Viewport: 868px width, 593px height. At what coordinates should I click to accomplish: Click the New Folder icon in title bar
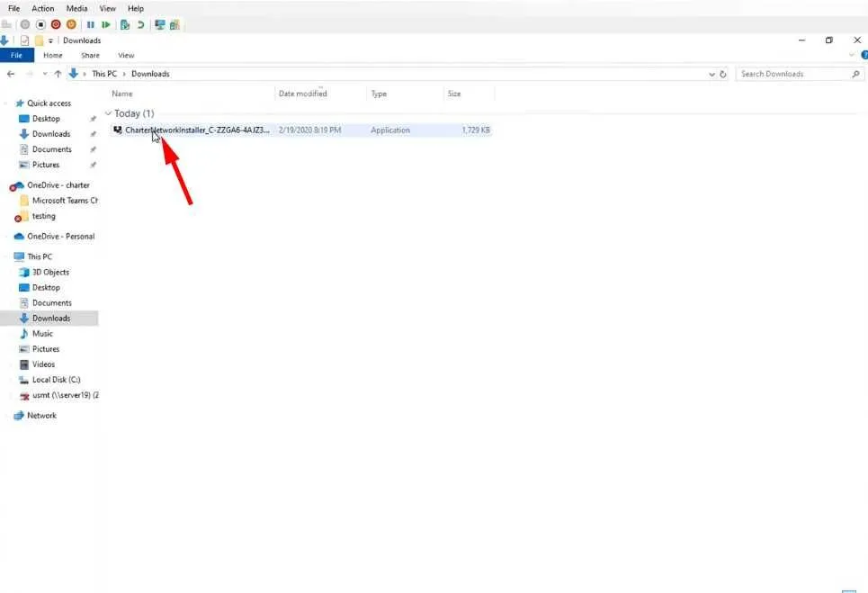39,40
